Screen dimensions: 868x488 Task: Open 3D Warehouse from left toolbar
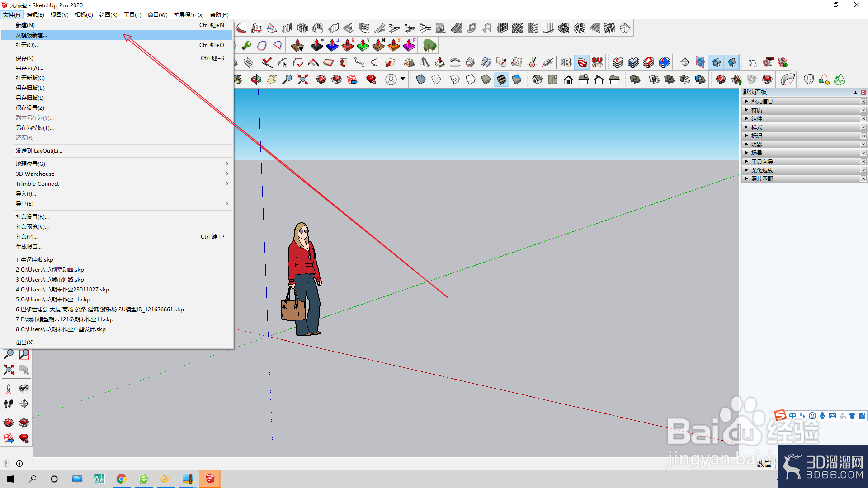pyautogui.click(x=9, y=423)
